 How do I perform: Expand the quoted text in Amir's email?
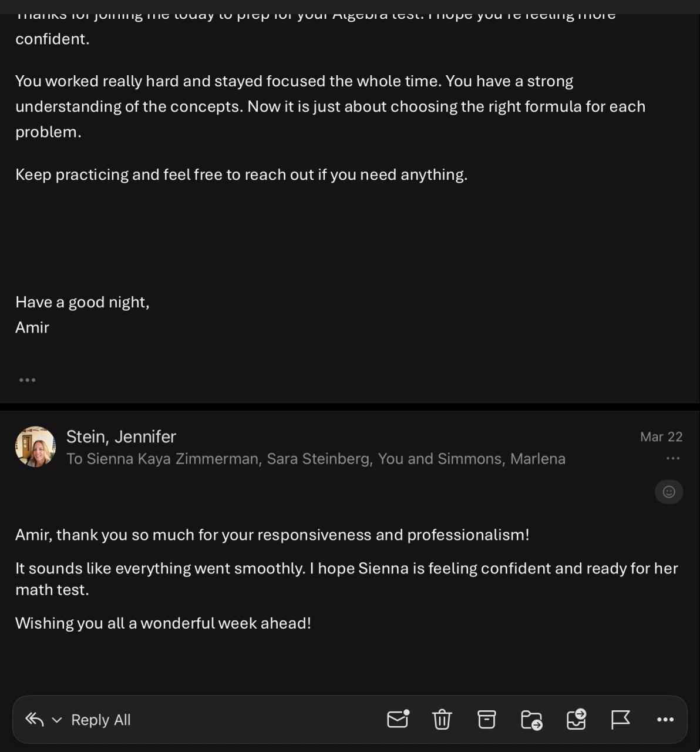tap(27, 380)
